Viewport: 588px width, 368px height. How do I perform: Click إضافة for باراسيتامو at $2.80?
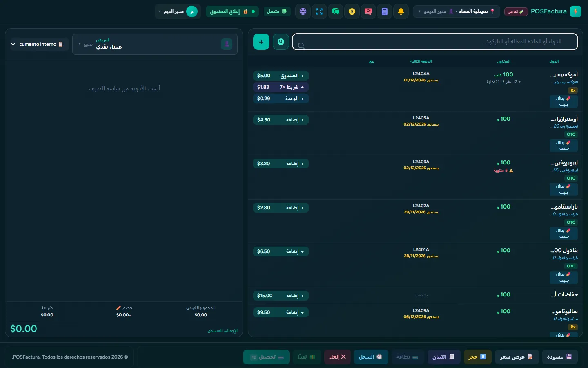pos(281,208)
